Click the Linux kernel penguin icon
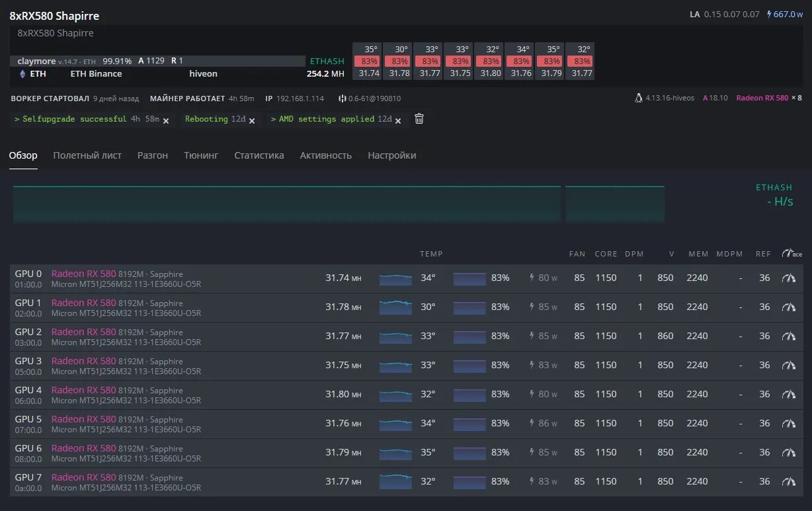Viewport: 812px width, 511px height. click(638, 98)
